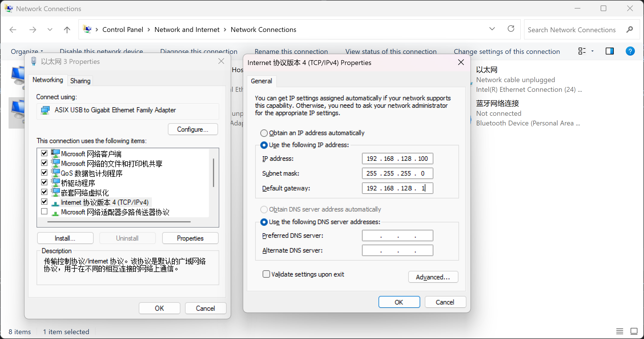Click the Preferred DNS server field

pyautogui.click(x=397, y=236)
